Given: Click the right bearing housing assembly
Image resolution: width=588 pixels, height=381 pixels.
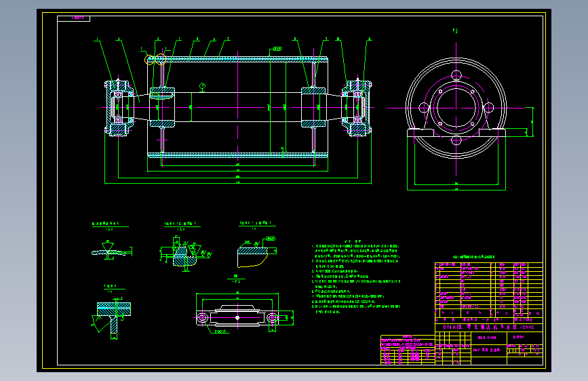Looking at the screenshot, I should 357,108.
